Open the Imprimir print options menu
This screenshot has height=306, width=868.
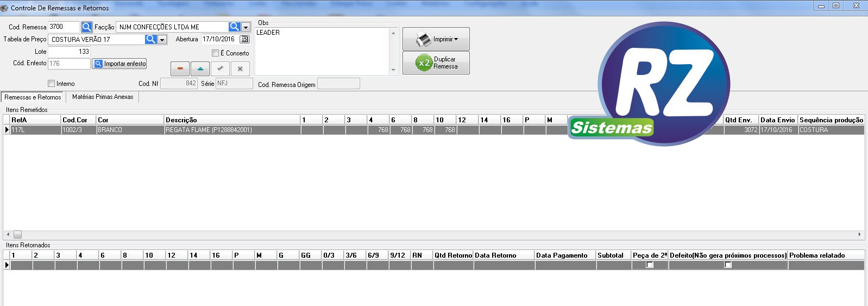[436, 39]
